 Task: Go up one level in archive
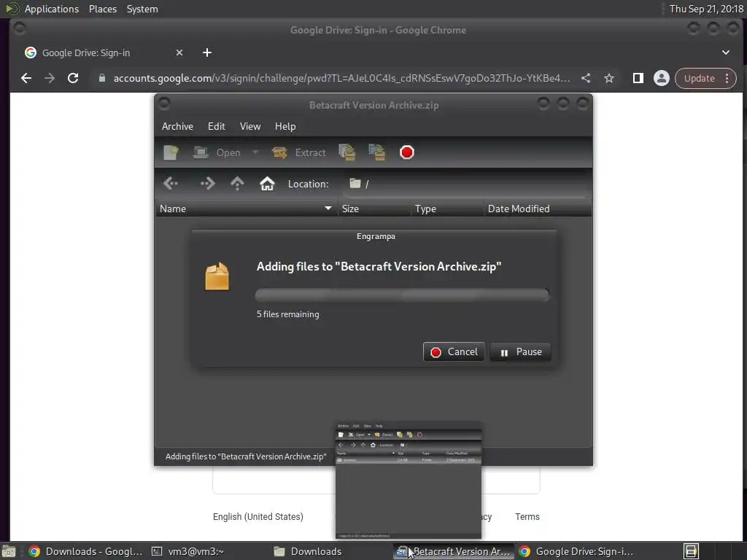tap(237, 183)
